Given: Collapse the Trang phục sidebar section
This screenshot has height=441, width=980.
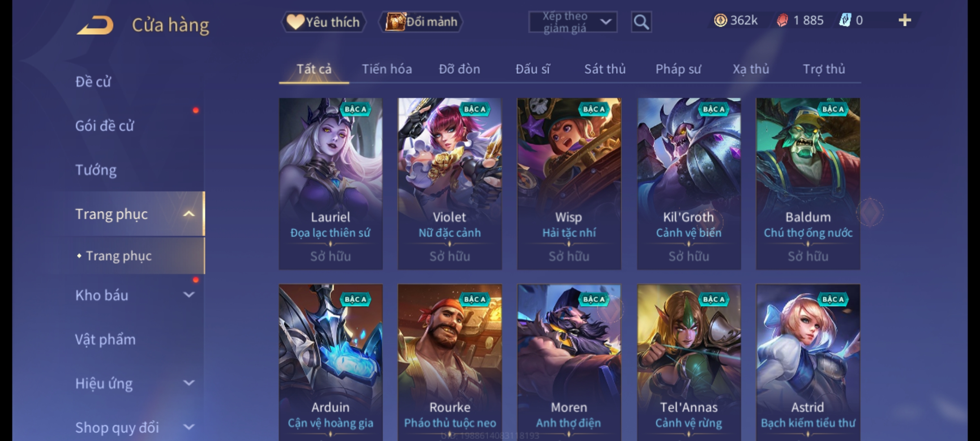Looking at the screenshot, I should [x=189, y=214].
